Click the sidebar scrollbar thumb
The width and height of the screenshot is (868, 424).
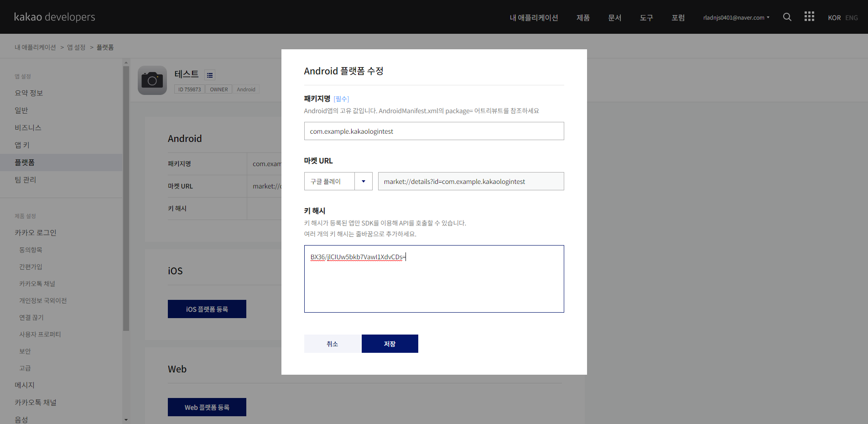point(126,199)
